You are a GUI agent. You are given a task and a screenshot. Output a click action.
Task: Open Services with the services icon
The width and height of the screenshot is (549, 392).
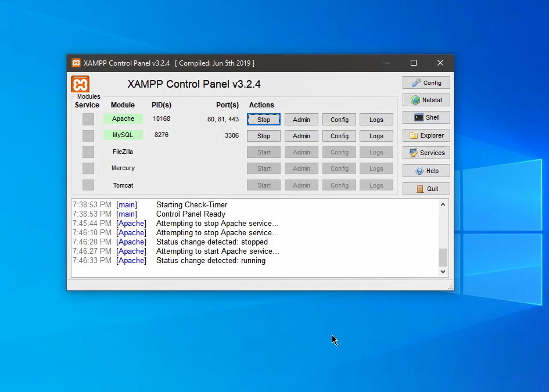(x=426, y=153)
